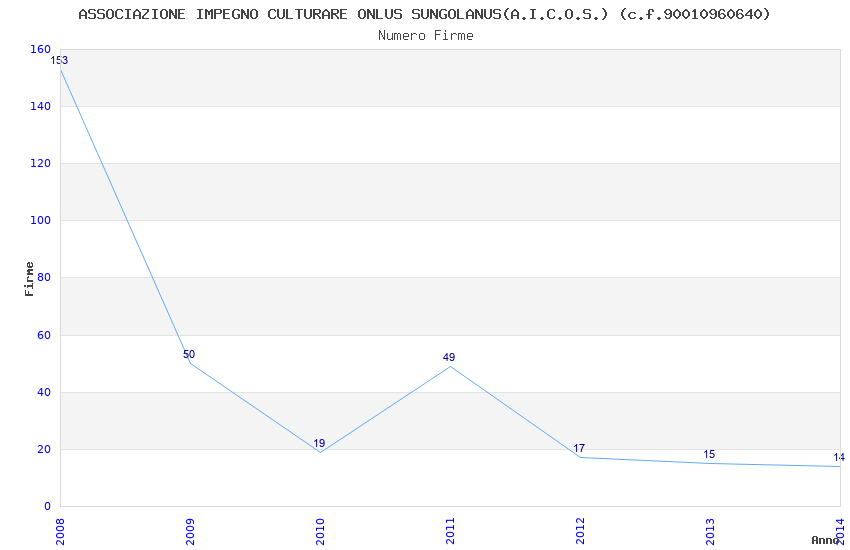This screenshot has height=550, width=850.
Task: Click the x-axis year 2014
Action: (841, 532)
